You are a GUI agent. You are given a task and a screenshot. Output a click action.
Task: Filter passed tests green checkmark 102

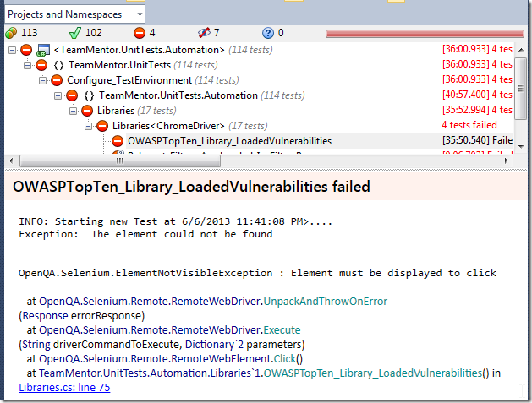[x=75, y=33]
